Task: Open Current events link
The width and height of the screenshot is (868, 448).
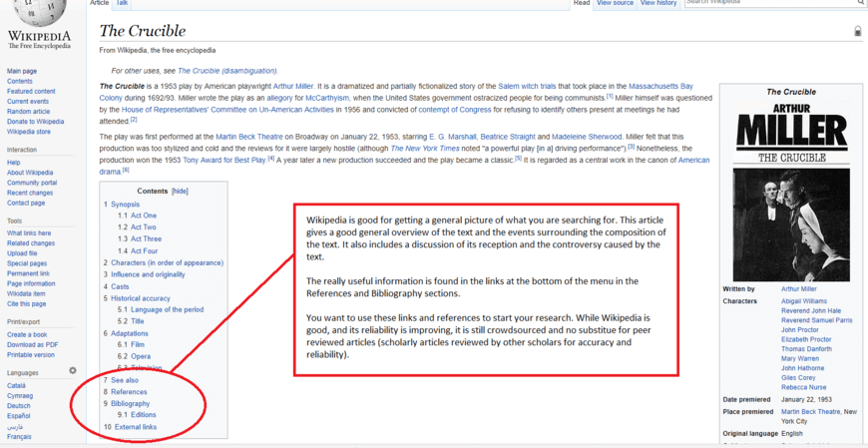Action: (28, 102)
